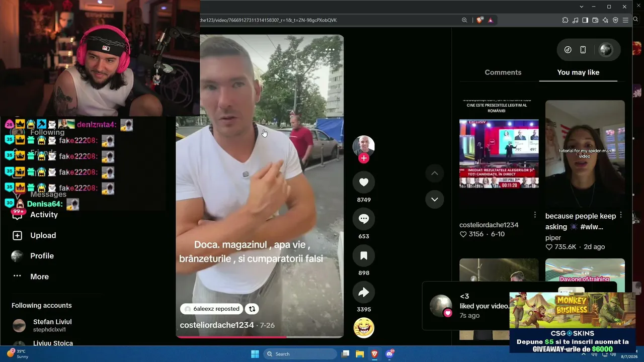This screenshot has height=362, width=644.
Task: Open the browser hamburger menu
Action: click(625, 20)
